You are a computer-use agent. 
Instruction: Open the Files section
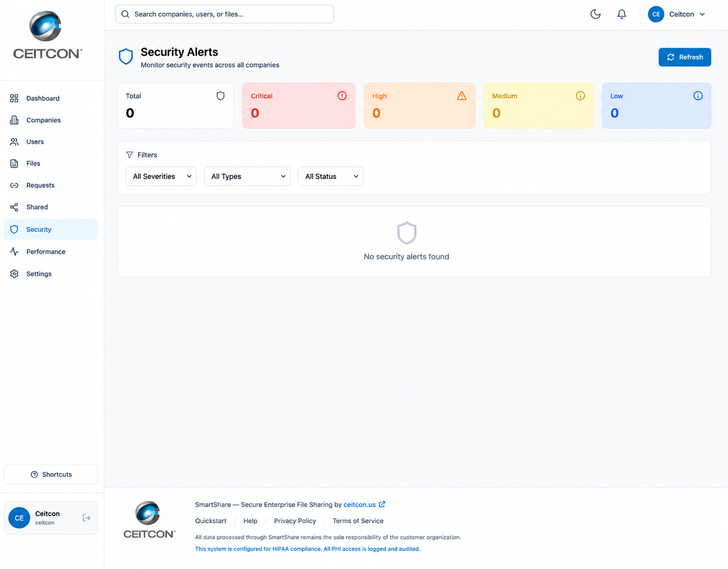51,163
